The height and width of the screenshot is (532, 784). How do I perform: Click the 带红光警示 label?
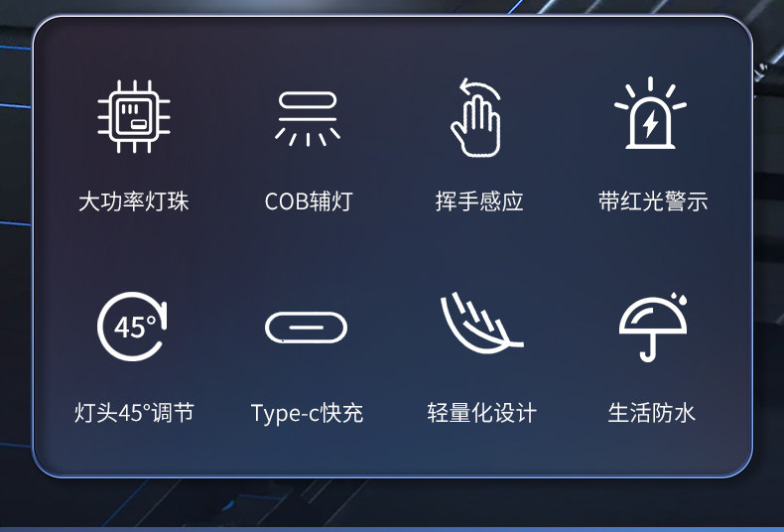[653, 201]
